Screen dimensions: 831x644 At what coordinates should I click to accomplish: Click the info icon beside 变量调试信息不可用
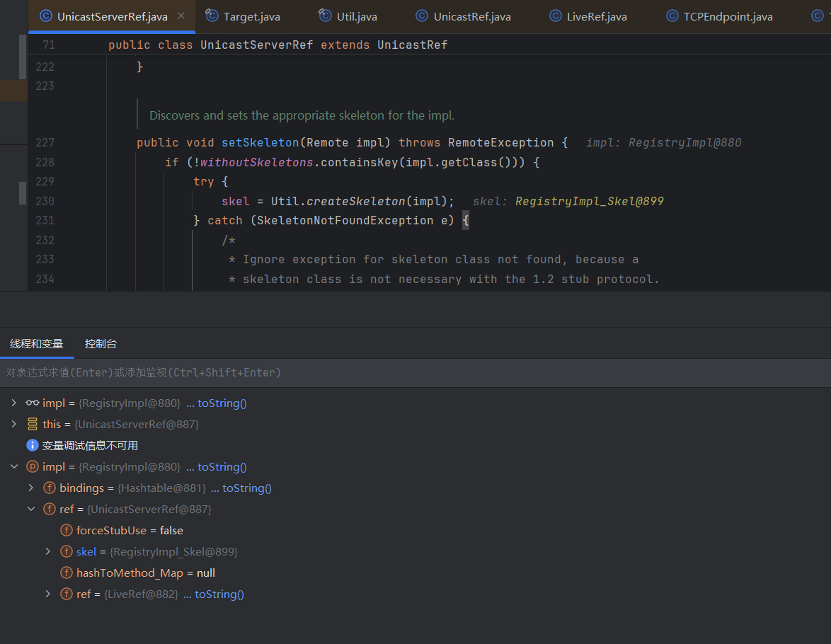coord(33,446)
